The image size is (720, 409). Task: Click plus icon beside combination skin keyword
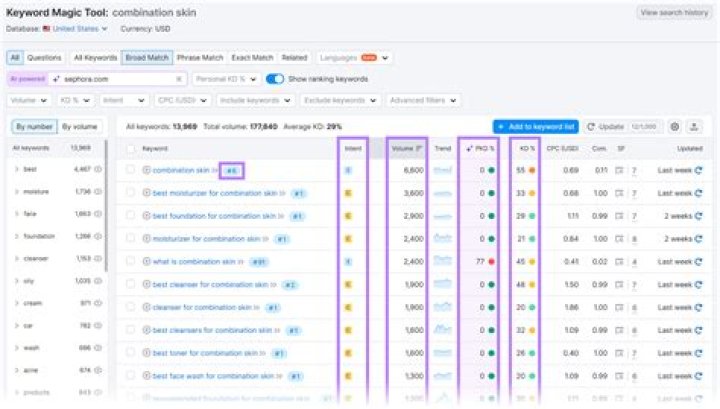tap(146, 170)
